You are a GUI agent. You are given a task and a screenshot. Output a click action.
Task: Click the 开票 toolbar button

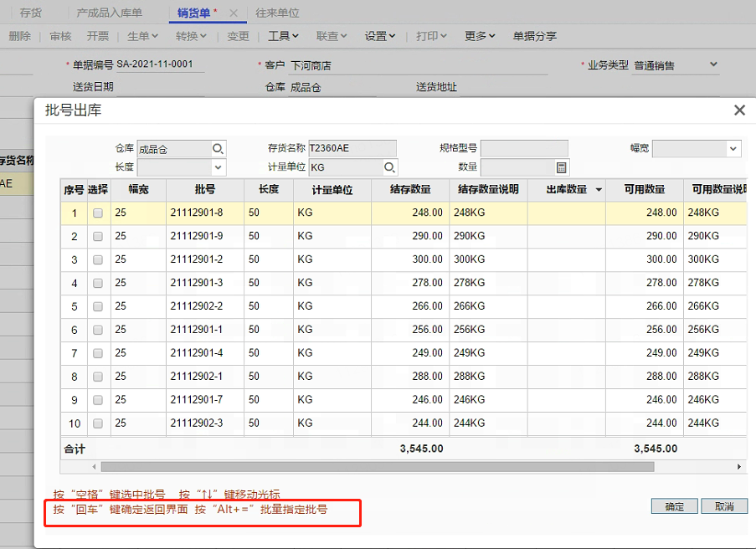click(x=98, y=36)
